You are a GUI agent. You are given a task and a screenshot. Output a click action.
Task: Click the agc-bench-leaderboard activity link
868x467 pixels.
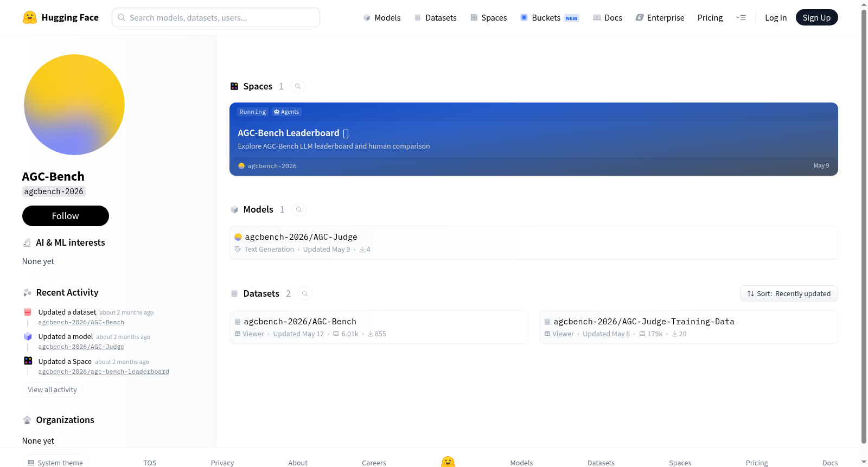pos(104,372)
